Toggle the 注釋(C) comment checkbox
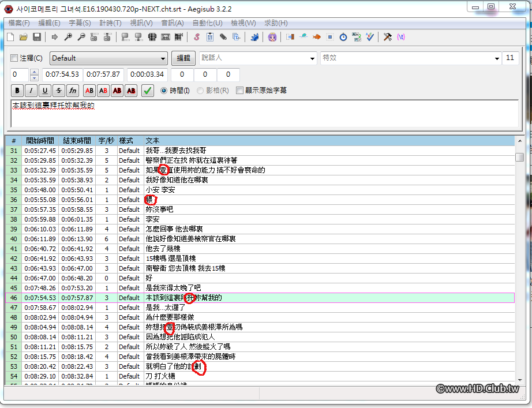532x408 pixels. click(14, 58)
